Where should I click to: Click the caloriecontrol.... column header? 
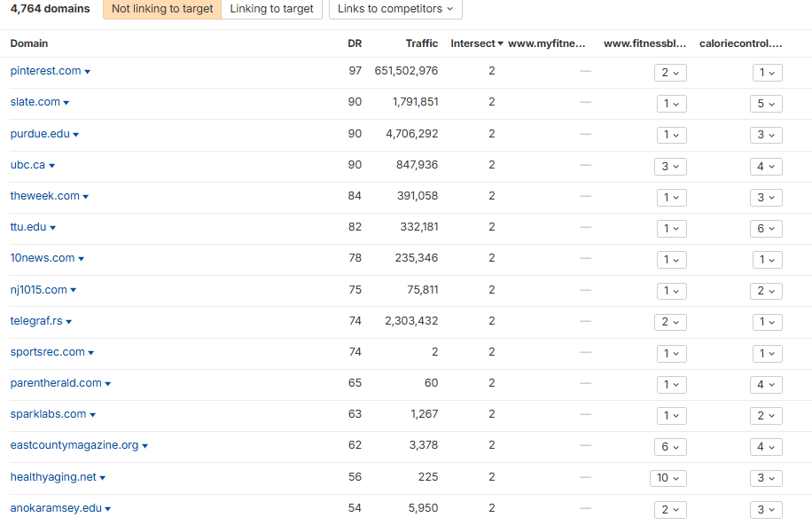pos(740,43)
